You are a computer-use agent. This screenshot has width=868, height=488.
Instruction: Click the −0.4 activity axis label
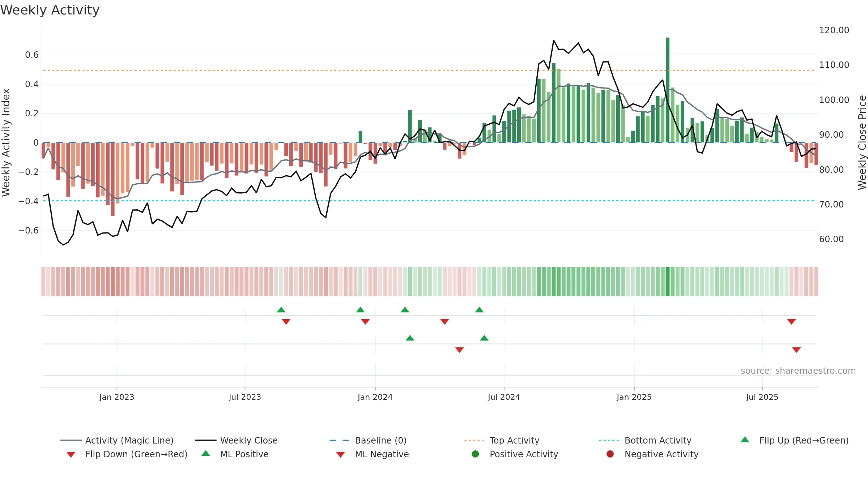click(29, 201)
